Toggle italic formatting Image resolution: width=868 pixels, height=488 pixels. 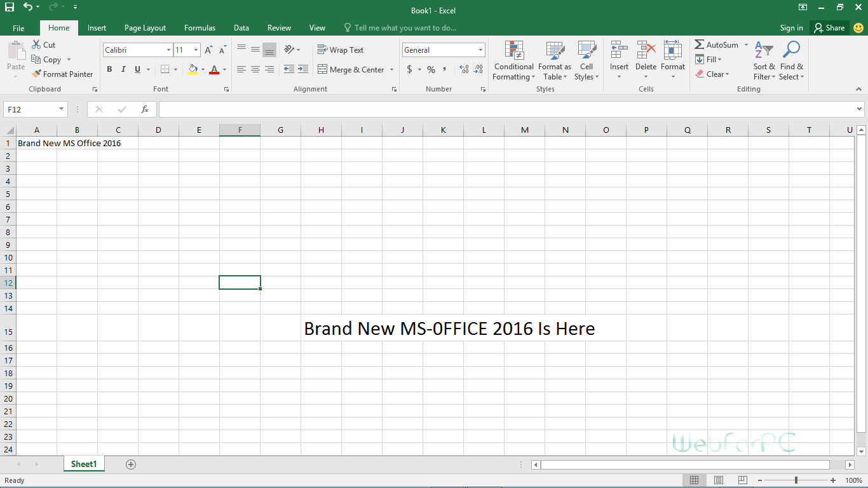click(x=123, y=69)
